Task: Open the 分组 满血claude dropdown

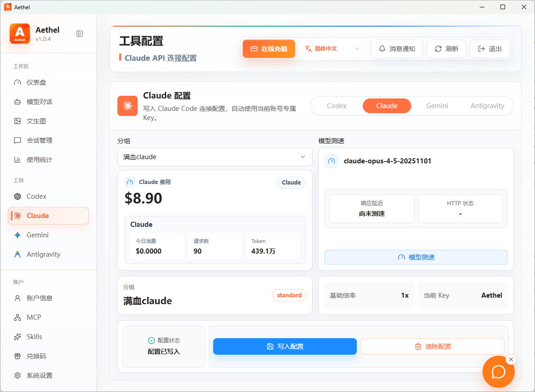Action: pos(215,157)
